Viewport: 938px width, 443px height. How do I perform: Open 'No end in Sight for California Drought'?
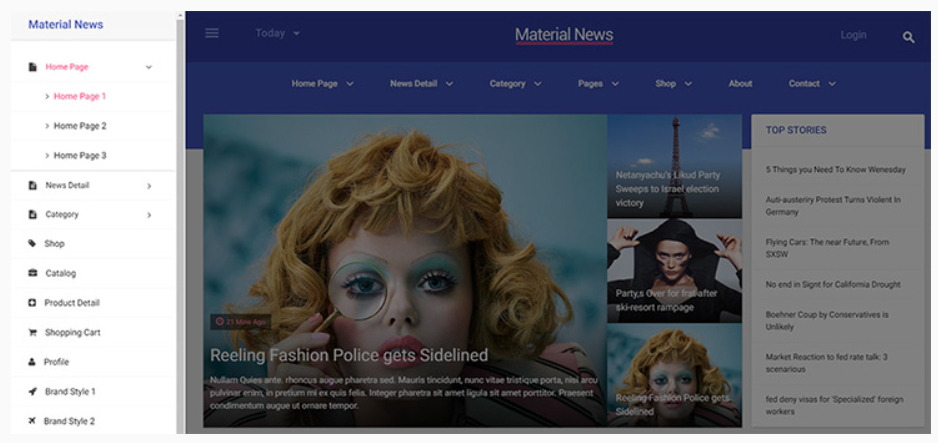tap(833, 285)
